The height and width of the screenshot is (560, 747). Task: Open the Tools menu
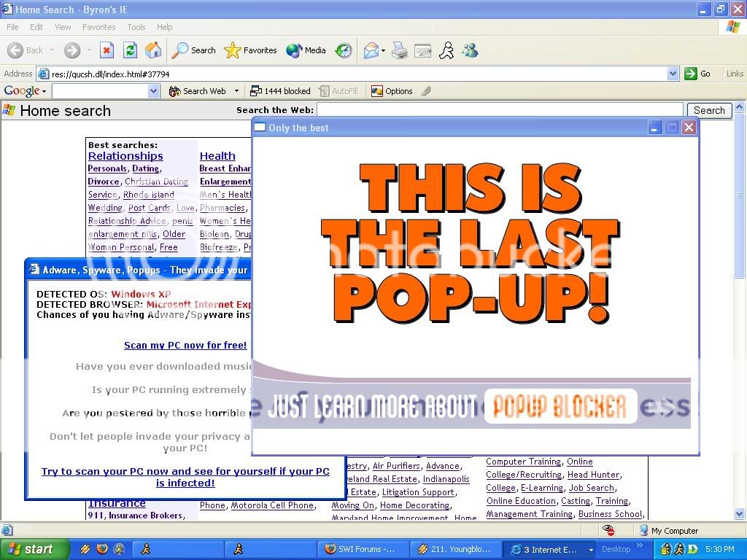point(136,27)
